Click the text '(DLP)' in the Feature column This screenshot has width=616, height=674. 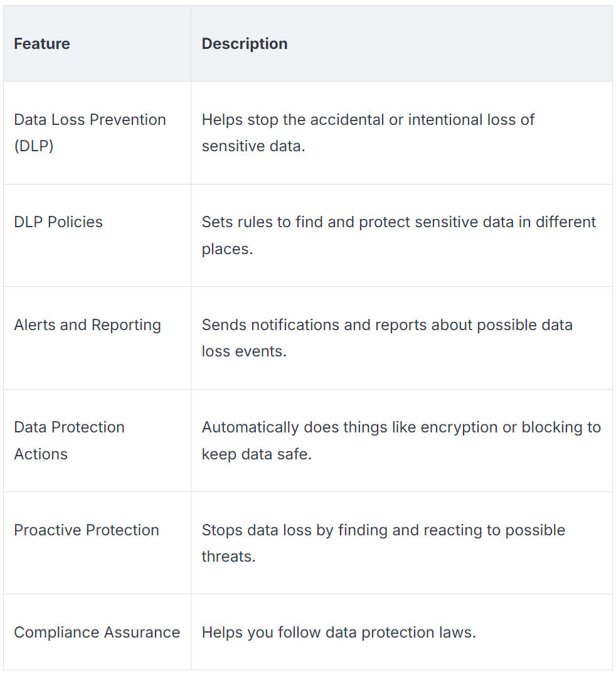(34, 146)
